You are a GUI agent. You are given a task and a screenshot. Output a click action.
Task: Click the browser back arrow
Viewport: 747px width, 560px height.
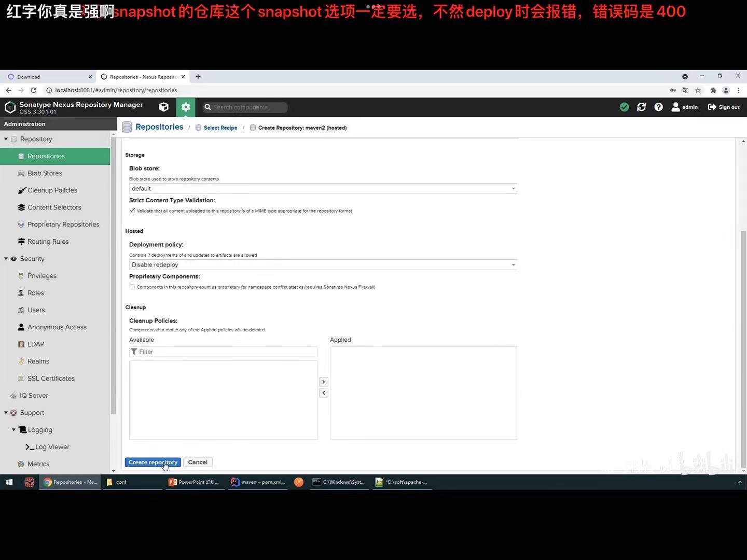click(x=8, y=90)
